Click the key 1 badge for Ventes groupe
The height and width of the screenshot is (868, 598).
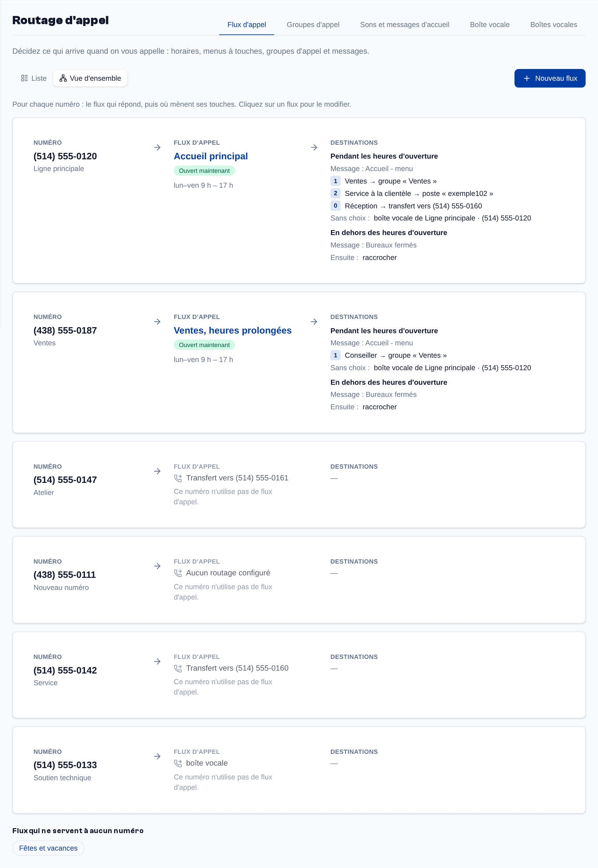(335, 181)
